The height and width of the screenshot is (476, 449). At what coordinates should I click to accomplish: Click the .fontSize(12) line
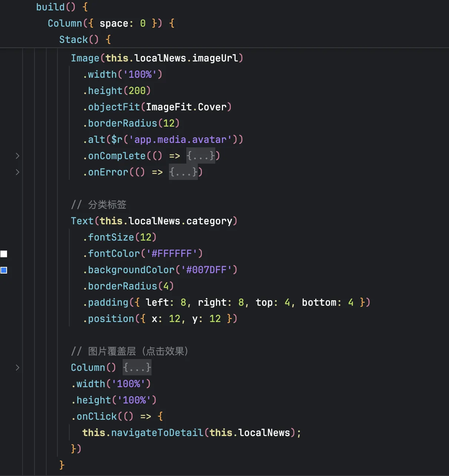click(120, 237)
